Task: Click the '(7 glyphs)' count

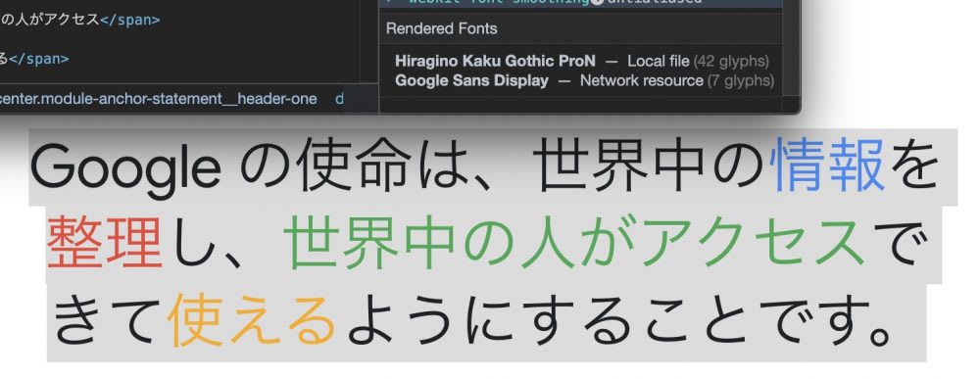Action: [741, 80]
